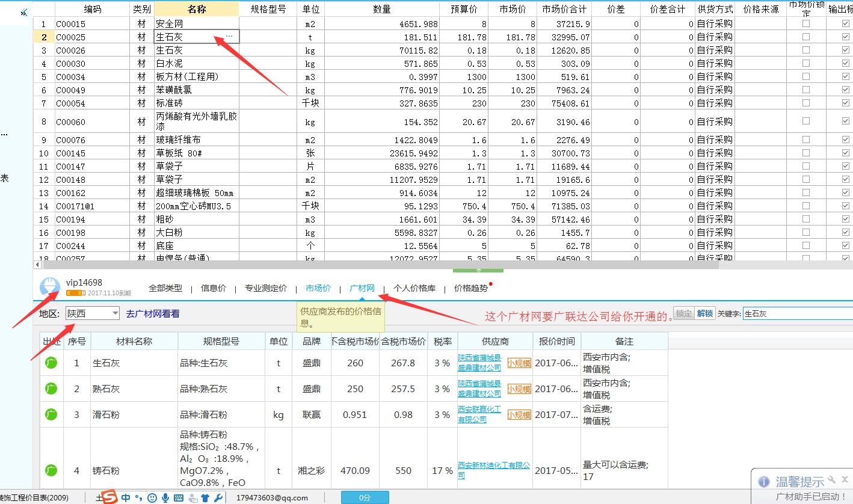853x504 pixels.
Task: Open the Sogou skin shirt icon
Action: 206,497
